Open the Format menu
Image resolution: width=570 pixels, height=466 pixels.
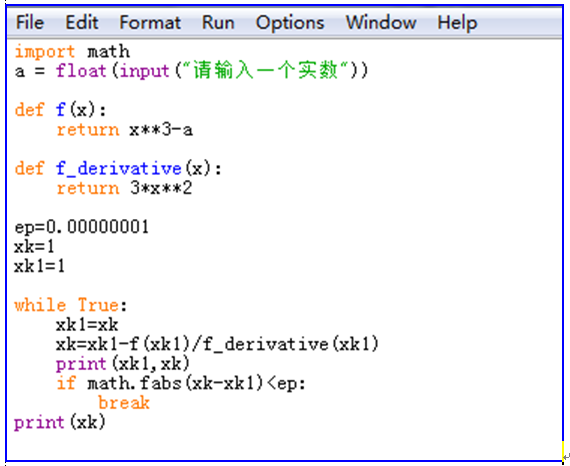(150, 23)
